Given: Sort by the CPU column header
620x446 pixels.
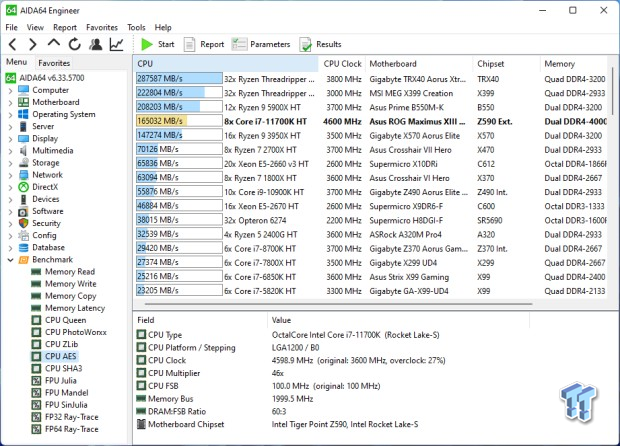Looking at the screenshot, I should tap(227, 64).
